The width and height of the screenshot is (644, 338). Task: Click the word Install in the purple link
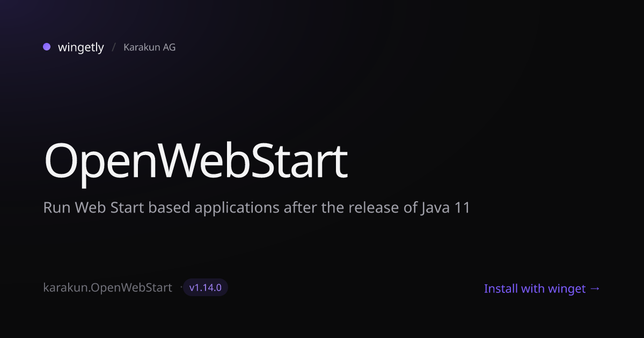(501, 289)
